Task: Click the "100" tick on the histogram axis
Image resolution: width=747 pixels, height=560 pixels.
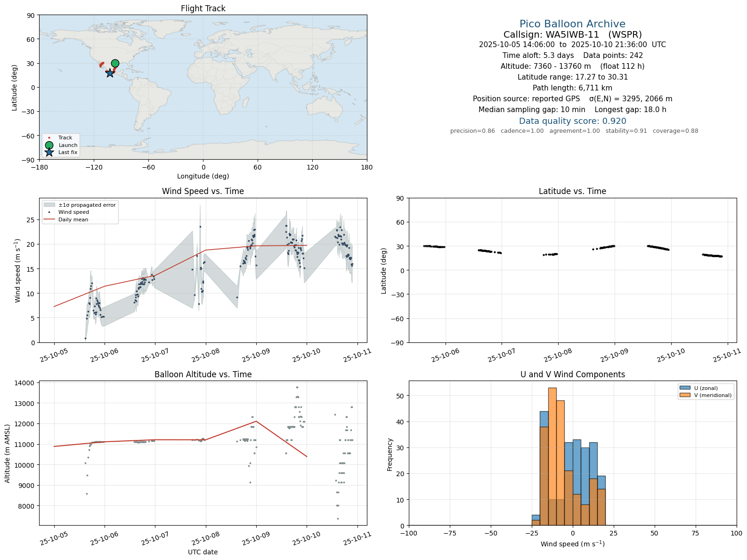Action: pyautogui.click(x=737, y=533)
